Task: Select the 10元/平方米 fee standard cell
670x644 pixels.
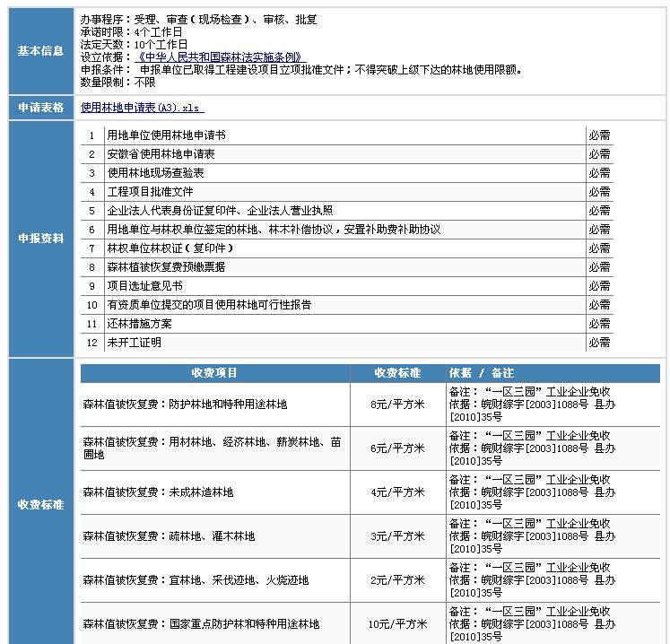Action: [397, 624]
